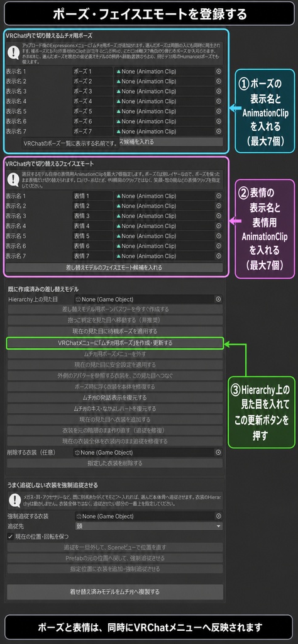This screenshot has height=644, width=298.
Task: Click ムチヲの発話表示を復元する button
Action: coord(115,398)
